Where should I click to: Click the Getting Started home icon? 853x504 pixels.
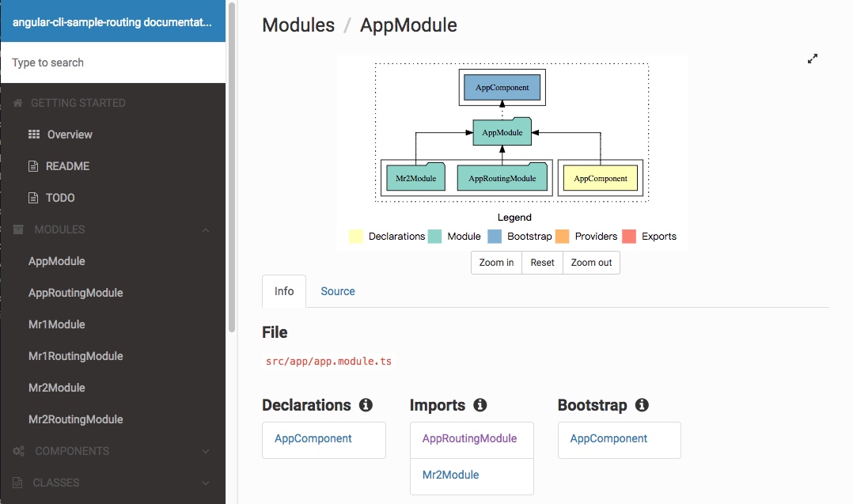tap(18, 103)
